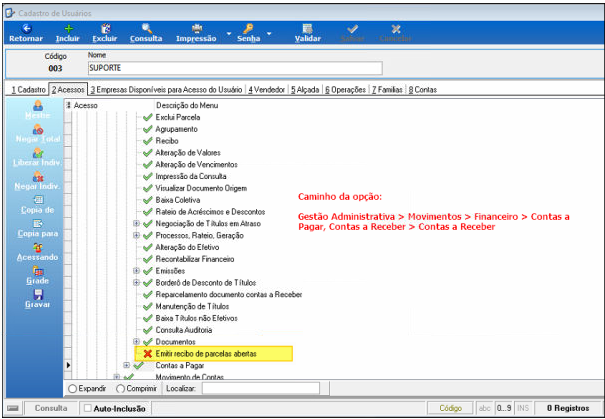
Task: Open Consulta magnifier in toolbar
Action: [147, 29]
